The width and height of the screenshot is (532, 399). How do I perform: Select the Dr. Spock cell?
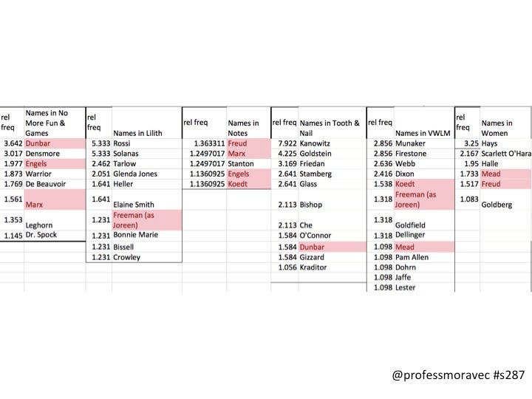click(x=55, y=235)
